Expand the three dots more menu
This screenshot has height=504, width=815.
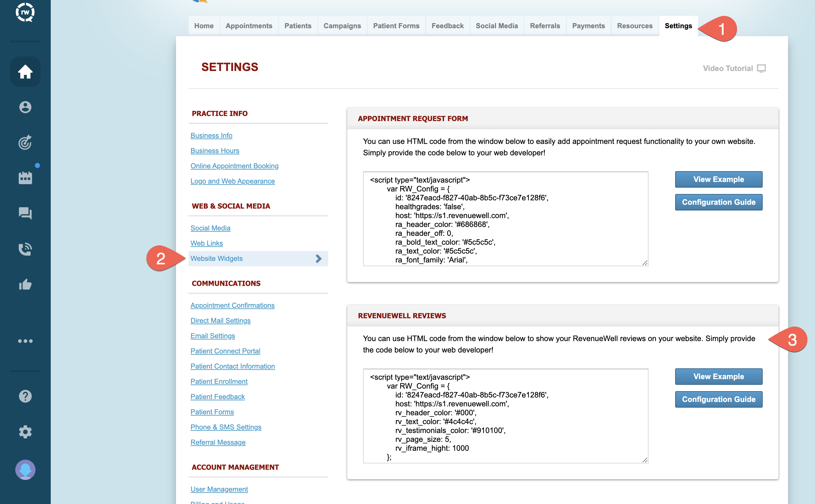click(x=25, y=341)
